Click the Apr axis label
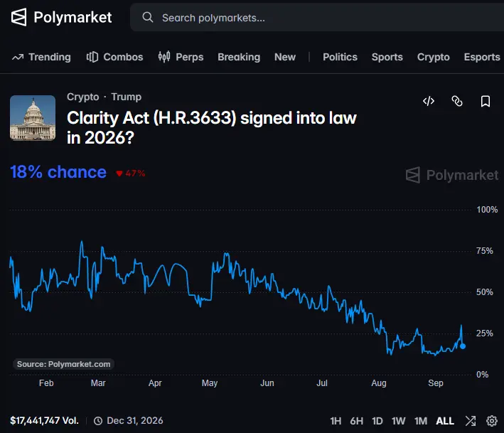Viewport: 504px width, 433px height. tap(155, 383)
